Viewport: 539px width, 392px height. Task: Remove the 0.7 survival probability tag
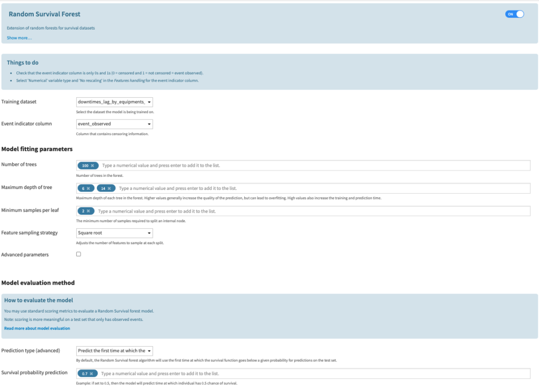click(x=92, y=374)
